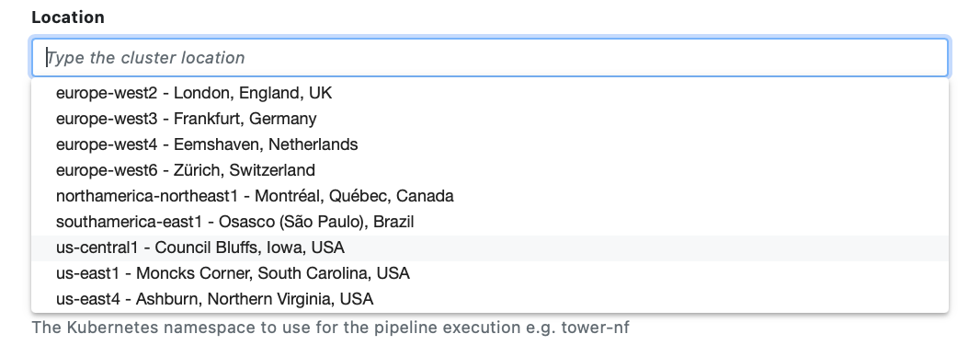This screenshot has height=357, width=980.
Task: Set location to London, England, UK
Action: [490, 93]
